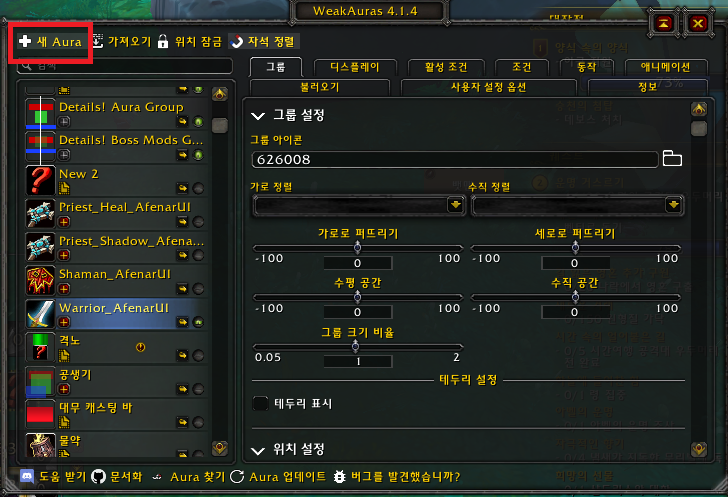Click aura list scroll-up arrow button
The height and width of the screenshot is (497, 728).
[x=220, y=94]
